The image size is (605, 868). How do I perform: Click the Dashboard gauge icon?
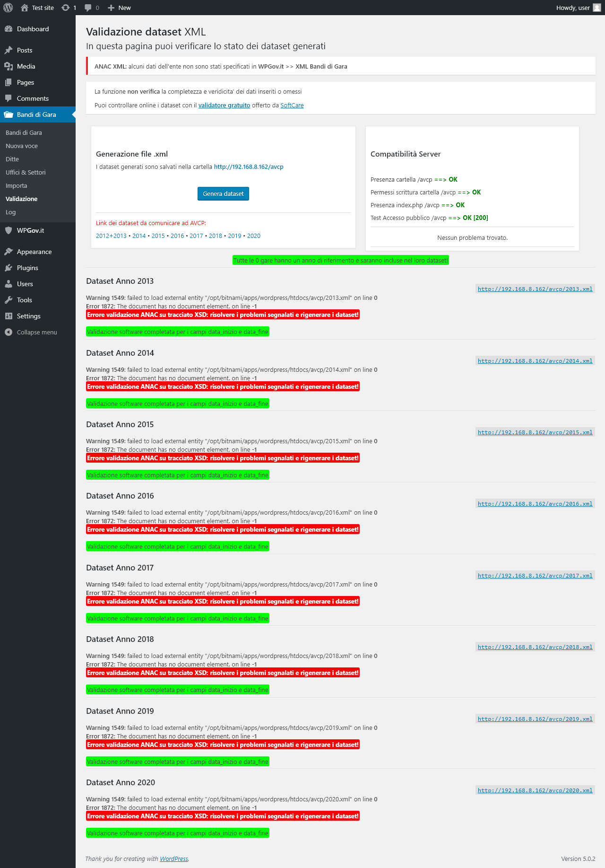coord(9,29)
